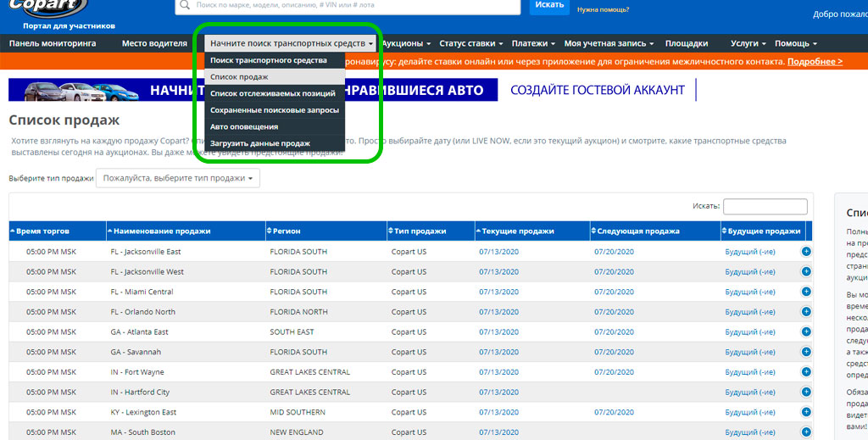
Task: Click Список продаж page heading
Action: (x=64, y=120)
